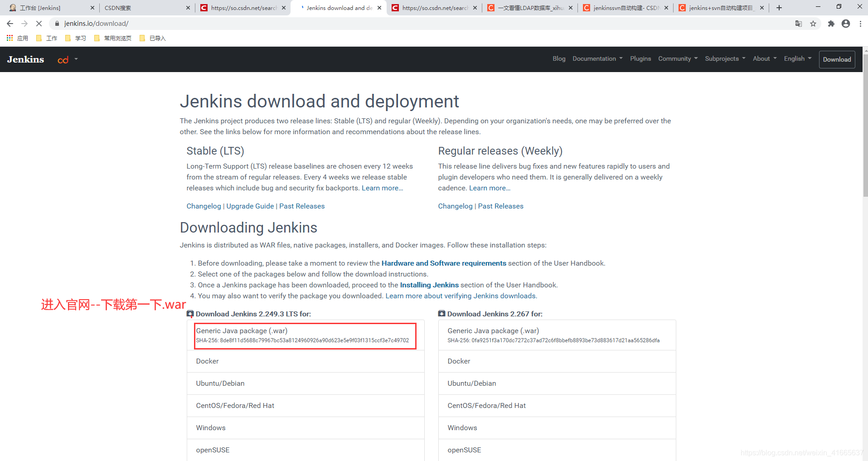Screen dimensions: 868x461
Task: Open the Chrome profile avatar
Action: pos(846,24)
